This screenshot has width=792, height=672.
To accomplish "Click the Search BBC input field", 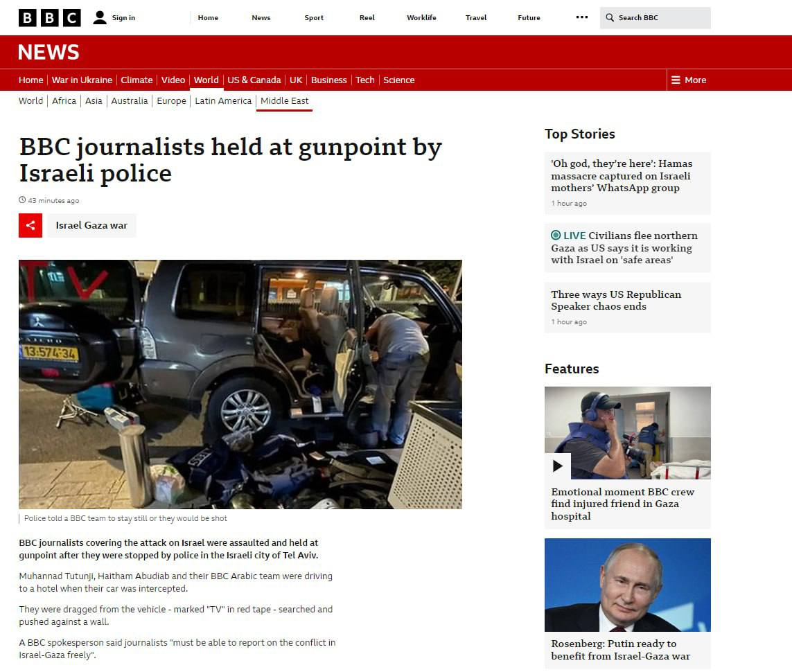I will pos(655,18).
